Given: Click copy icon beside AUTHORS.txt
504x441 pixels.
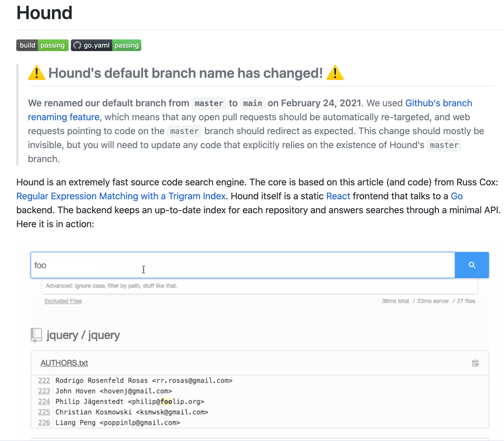Looking at the screenshot, I should [475, 363].
